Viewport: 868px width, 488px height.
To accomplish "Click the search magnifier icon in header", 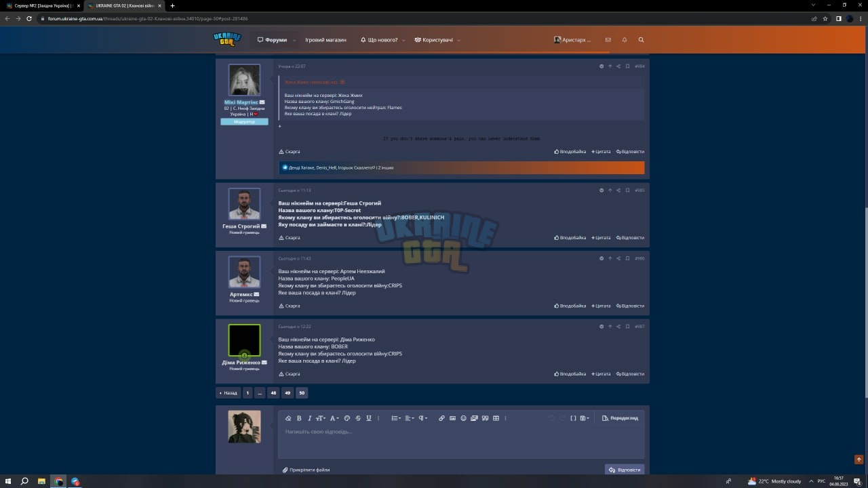I will (x=642, y=40).
